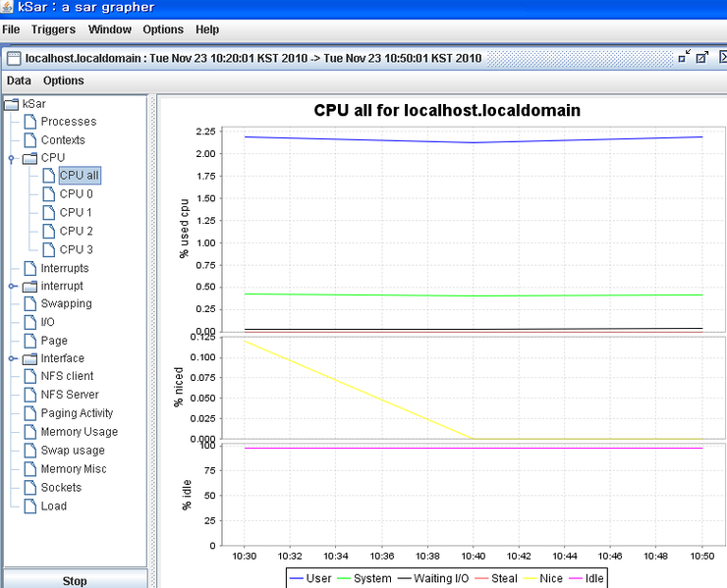
Task: Show the Memory Usage graph
Action: (80, 432)
